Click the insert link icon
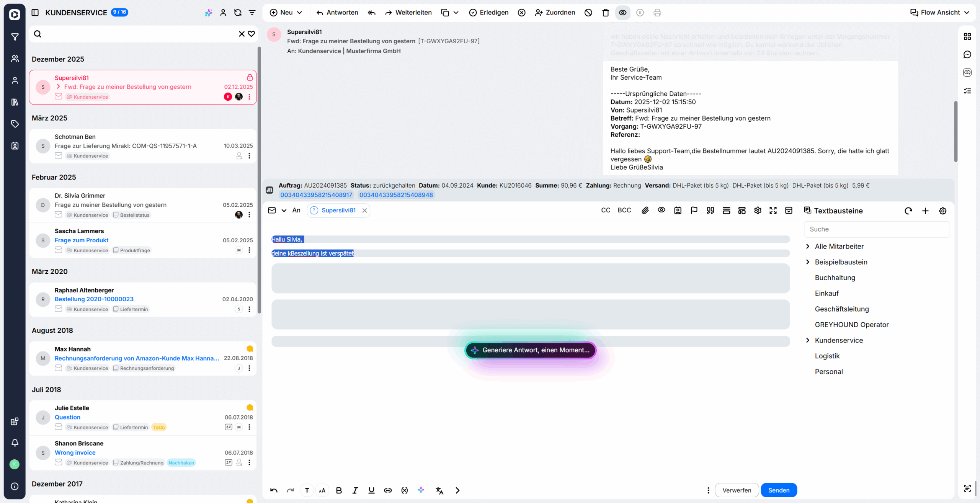The height and width of the screenshot is (503, 980). 388,490
